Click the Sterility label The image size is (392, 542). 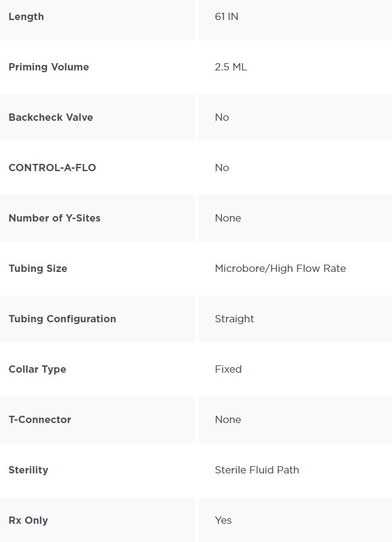[x=29, y=470]
